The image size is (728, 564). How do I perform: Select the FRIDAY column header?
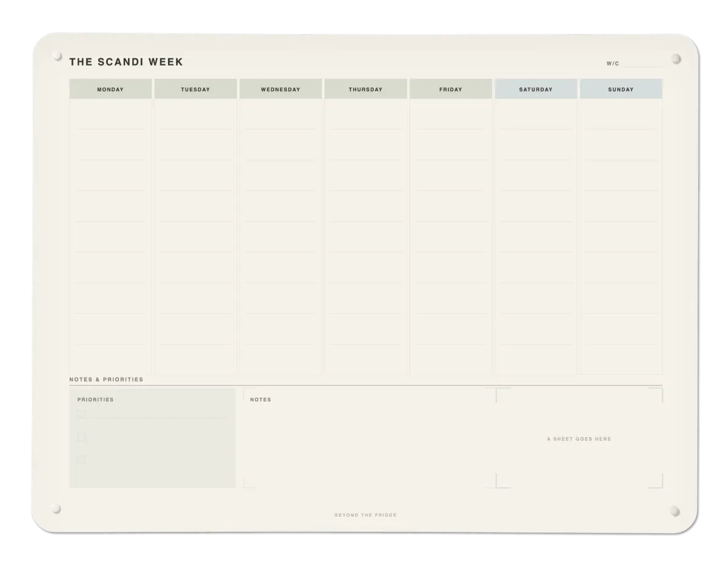click(x=451, y=89)
